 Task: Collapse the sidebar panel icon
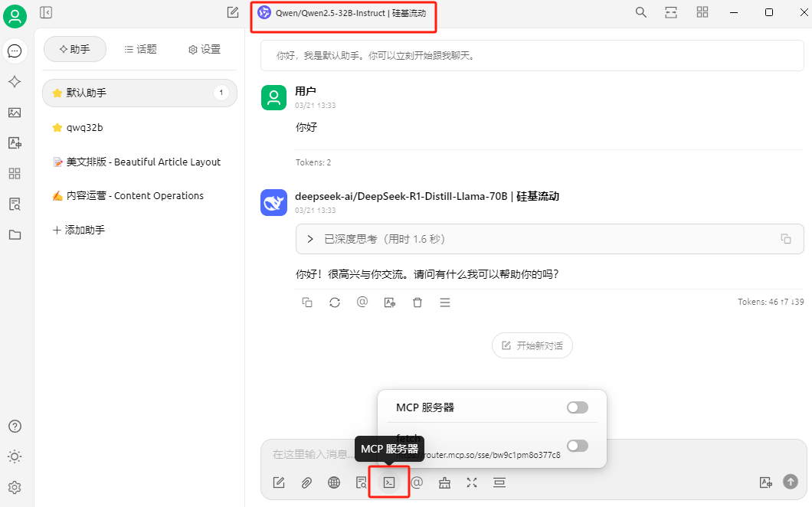[x=46, y=12]
